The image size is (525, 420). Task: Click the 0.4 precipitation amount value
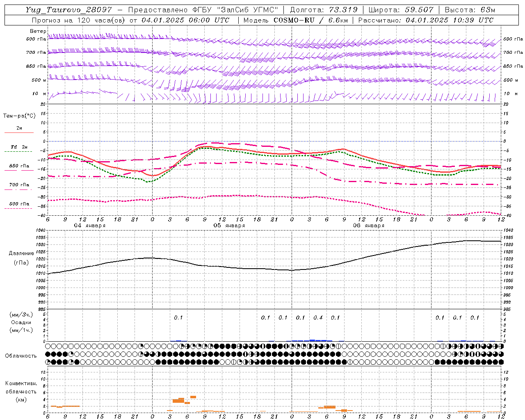click(318, 317)
